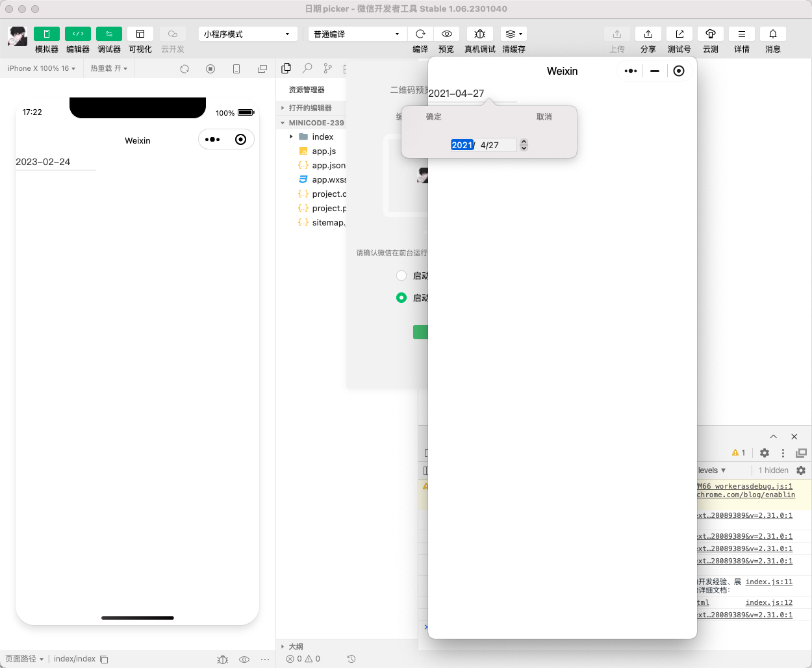Image resolution: width=812 pixels, height=668 pixels.
Task: Click the Weixin window capsule close circle
Action: coord(679,71)
